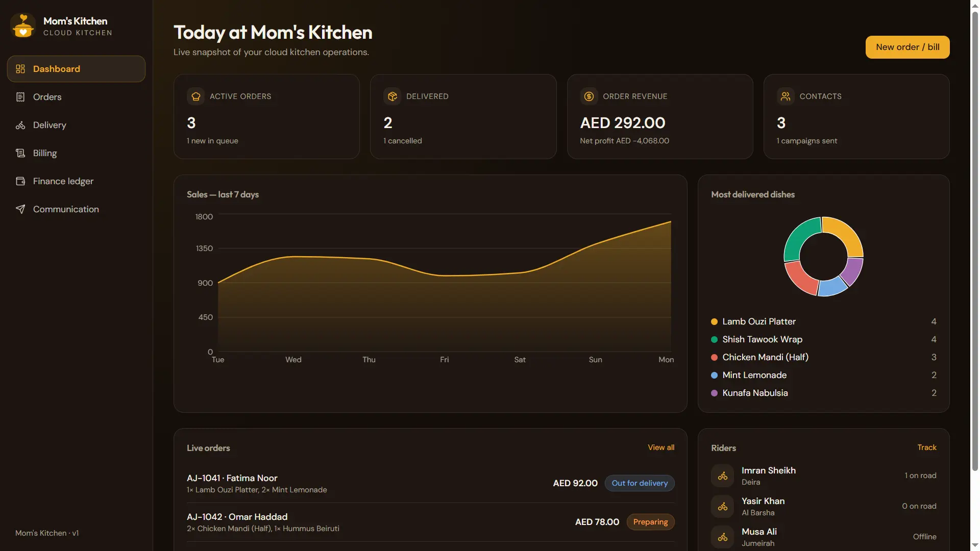
Task: Click the AED 78.00 order amount
Action: pos(597,522)
